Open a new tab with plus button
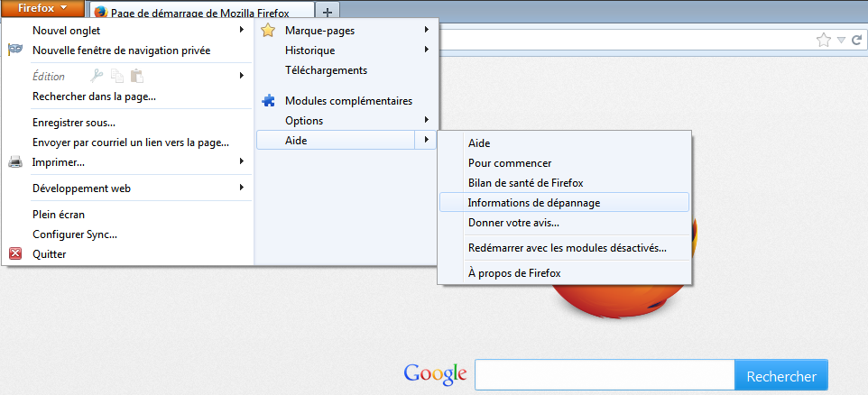 [328, 11]
